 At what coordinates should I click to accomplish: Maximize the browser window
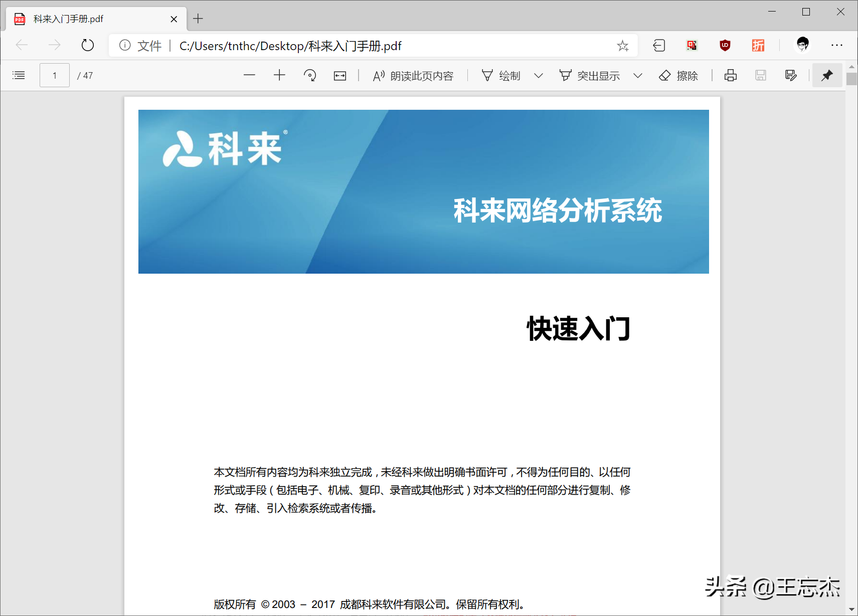click(x=806, y=12)
